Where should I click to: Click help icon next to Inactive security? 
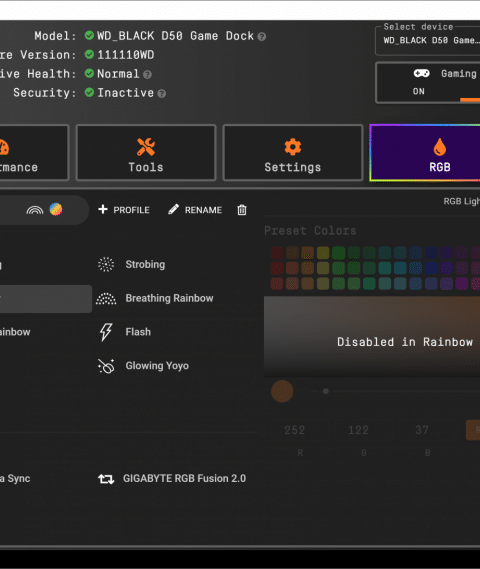(162, 94)
